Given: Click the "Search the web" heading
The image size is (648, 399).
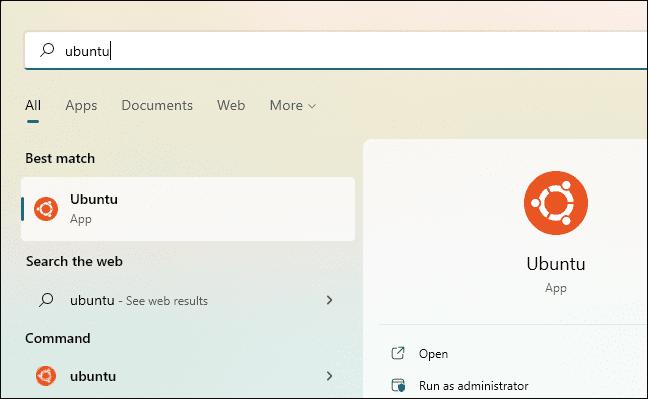Looking at the screenshot, I should (x=74, y=261).
